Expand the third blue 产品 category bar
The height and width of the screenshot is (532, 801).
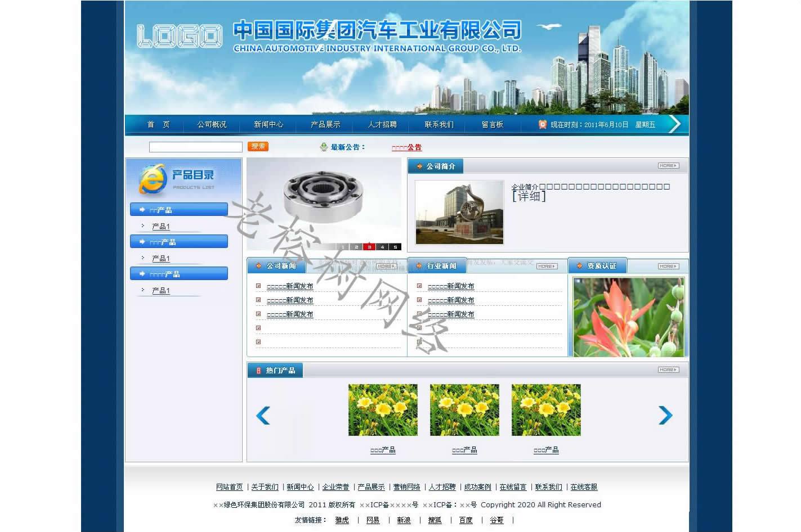pos(179,273)
